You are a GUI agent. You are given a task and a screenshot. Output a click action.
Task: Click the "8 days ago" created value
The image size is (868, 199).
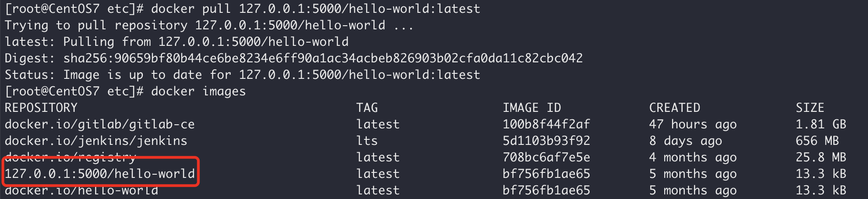(x=685, y=141)
